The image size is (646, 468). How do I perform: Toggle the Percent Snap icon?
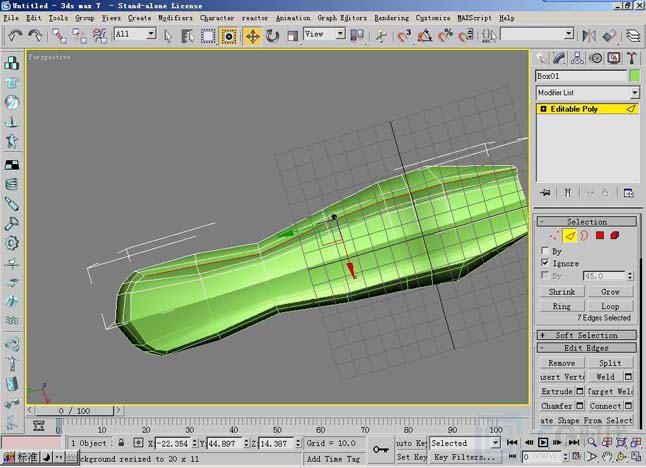pos(445,36)
